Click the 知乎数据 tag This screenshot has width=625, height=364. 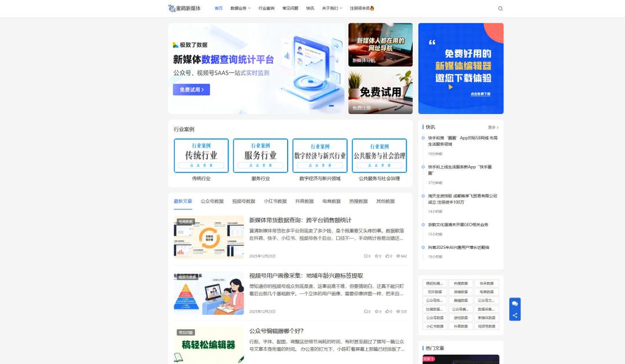tap(435, 292)
